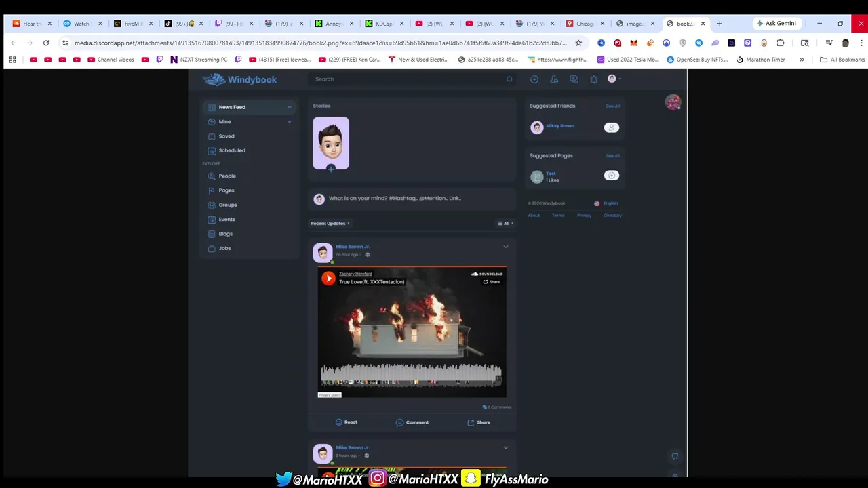868x488 pixels.
Task: Click the floating avatar bubble at right edge
Action: 673,102
